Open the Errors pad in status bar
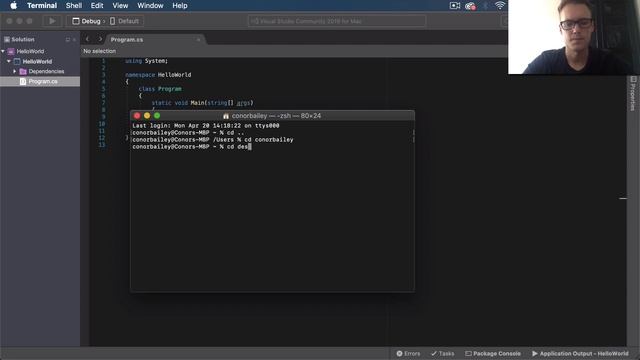 click(408, 353)
